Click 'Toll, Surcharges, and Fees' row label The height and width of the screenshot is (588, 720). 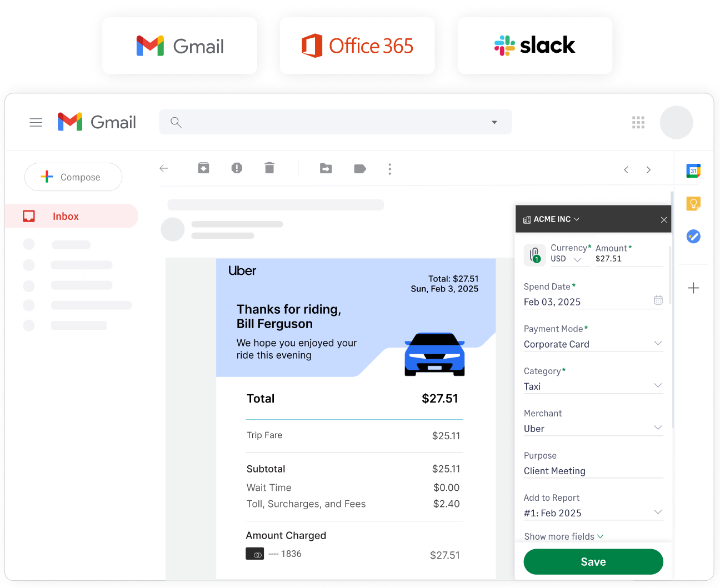(306, 504)
